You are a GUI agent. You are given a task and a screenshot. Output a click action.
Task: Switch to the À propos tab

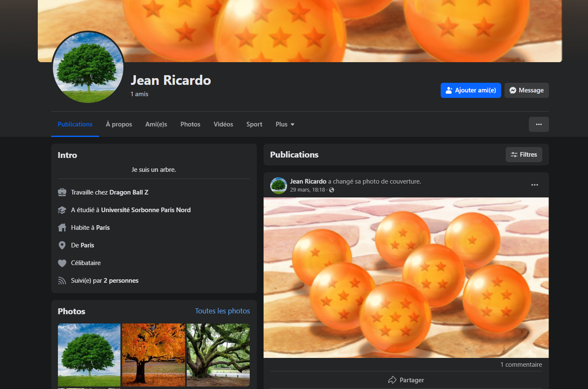click(119, 124)
